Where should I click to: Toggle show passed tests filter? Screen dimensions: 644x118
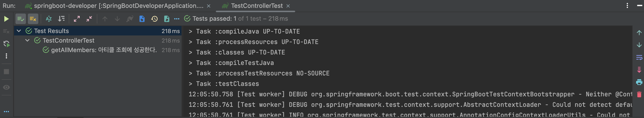tap(20, 19)
